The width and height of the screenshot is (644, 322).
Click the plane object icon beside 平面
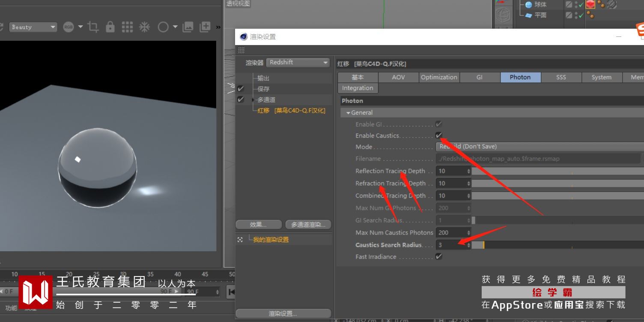(x=528, y=15)
